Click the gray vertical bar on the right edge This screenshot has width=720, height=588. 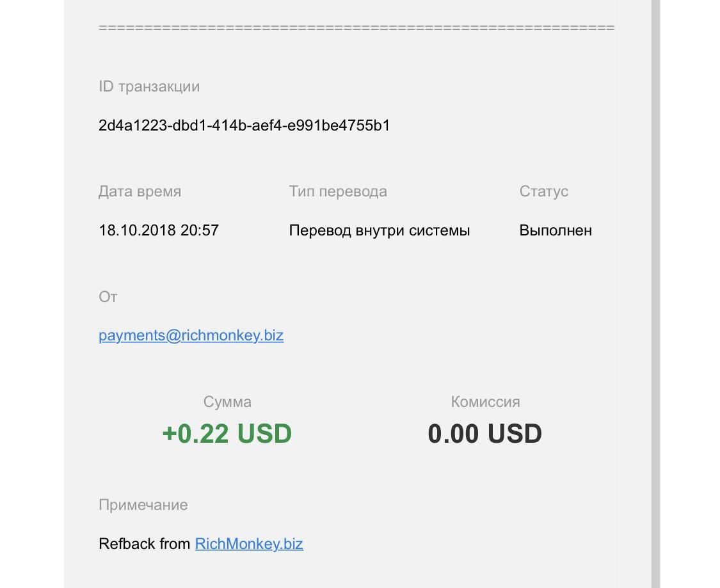pyautogui.click(x=656, y=294)
